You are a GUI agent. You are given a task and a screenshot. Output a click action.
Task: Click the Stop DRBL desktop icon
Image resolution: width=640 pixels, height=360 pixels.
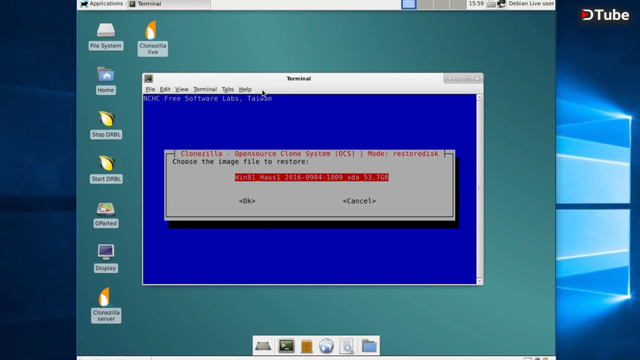click(x=106, y=125)
